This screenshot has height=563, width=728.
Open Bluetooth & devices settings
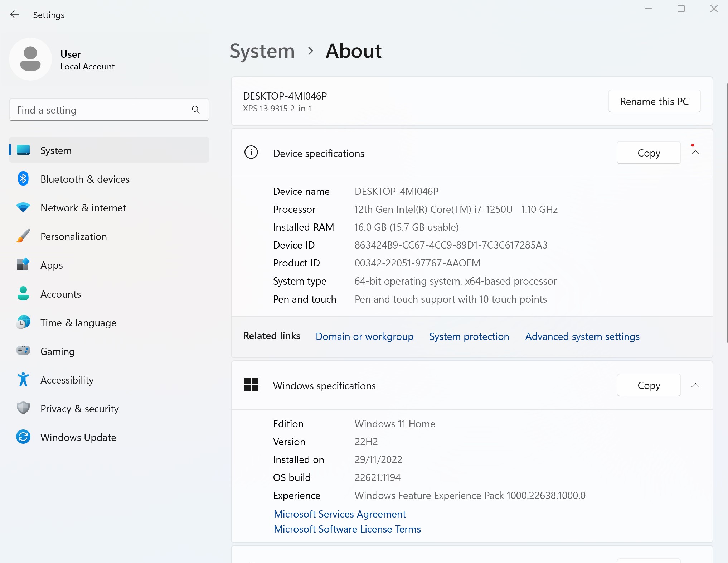coord(109,179)
